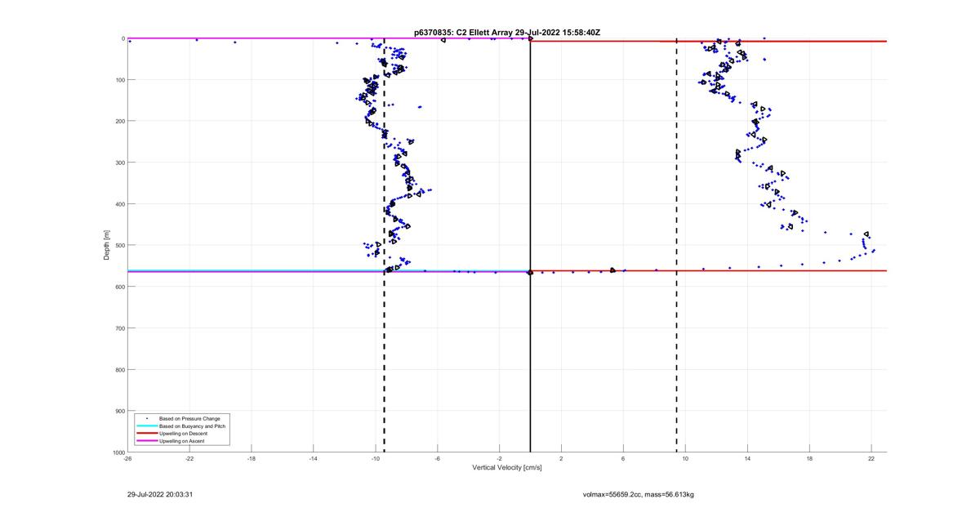Screen dimensions: 980x508
Task: Click the x-axis tick label '22'
Action: coord(872,459)
